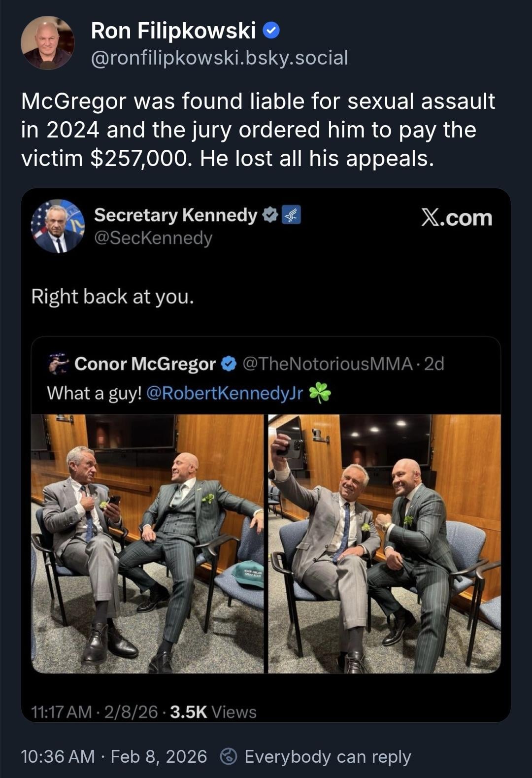532x778 pixels.
Task: Open the @SecKennedy handle
Action: click(x=153, y=238)
